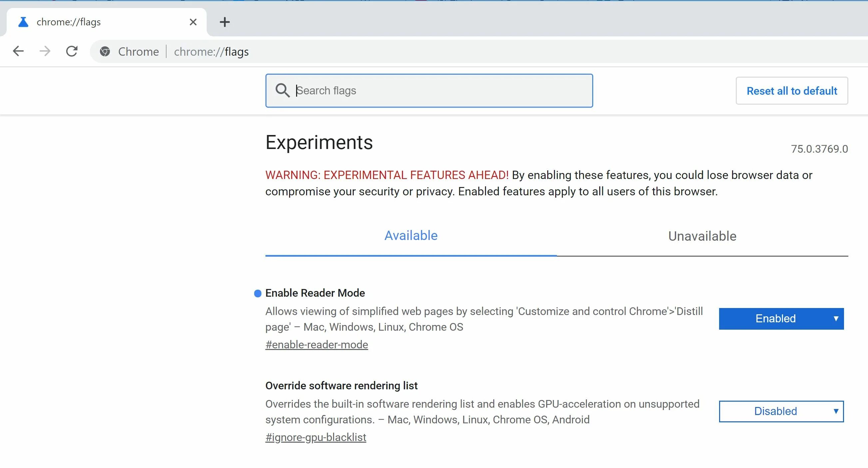The image size is (868, 468).
Task: Click the blue dot beside Enable Reader Mode
Action: tap(257, 293)
